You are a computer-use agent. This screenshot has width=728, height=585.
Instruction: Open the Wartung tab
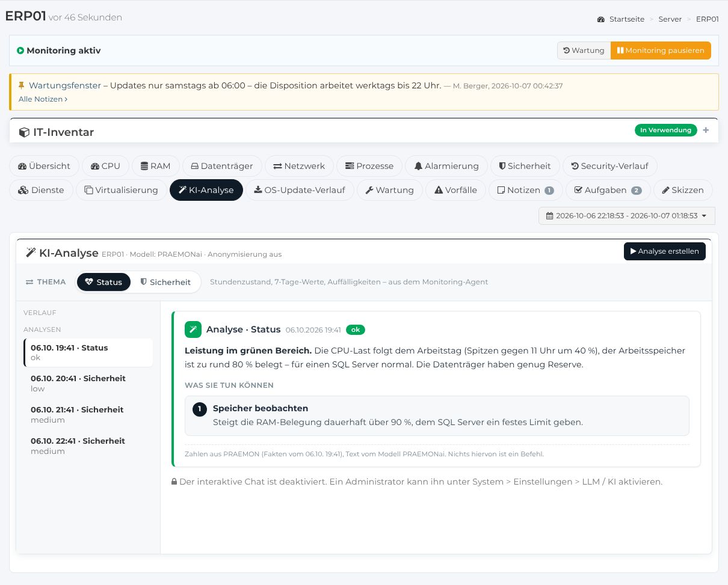[x=390, y=190]
